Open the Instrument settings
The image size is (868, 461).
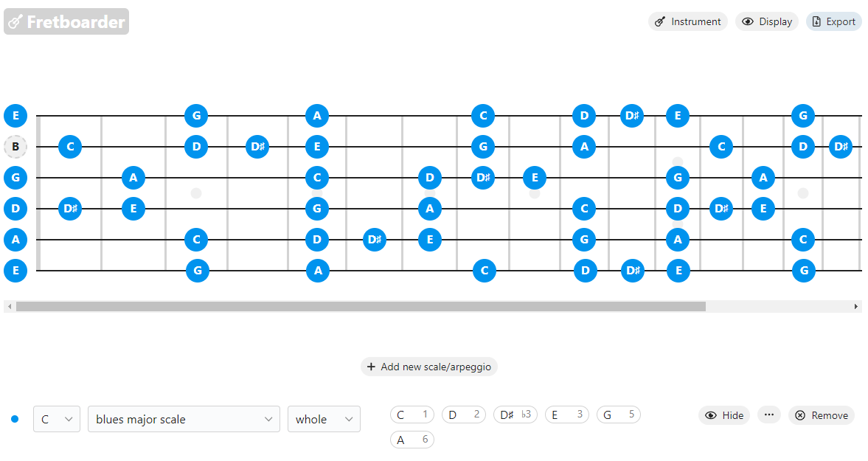pyautogui.click(x=687, y=21)
